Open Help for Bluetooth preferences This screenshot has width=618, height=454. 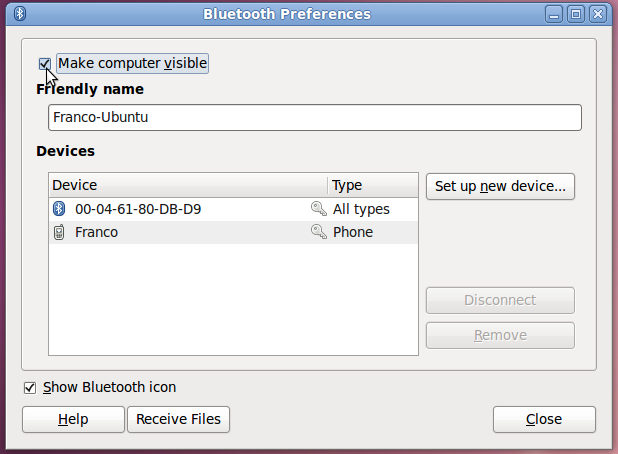[x=72, y=419]
